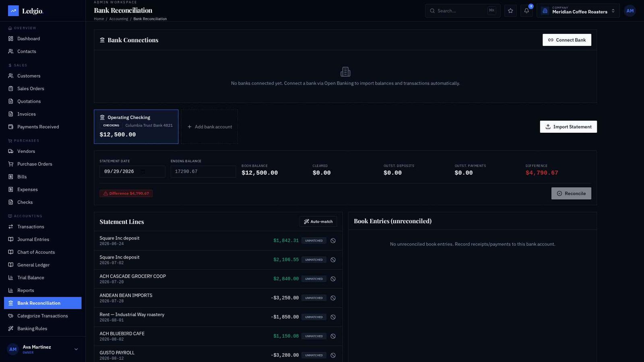
Task: Click AM avatar in top right corner
Action: (630, 11)
